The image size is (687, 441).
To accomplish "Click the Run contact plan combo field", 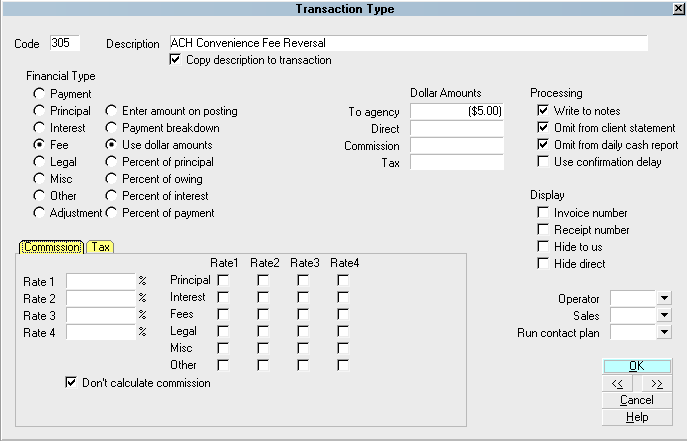I will tap(633, 332).
